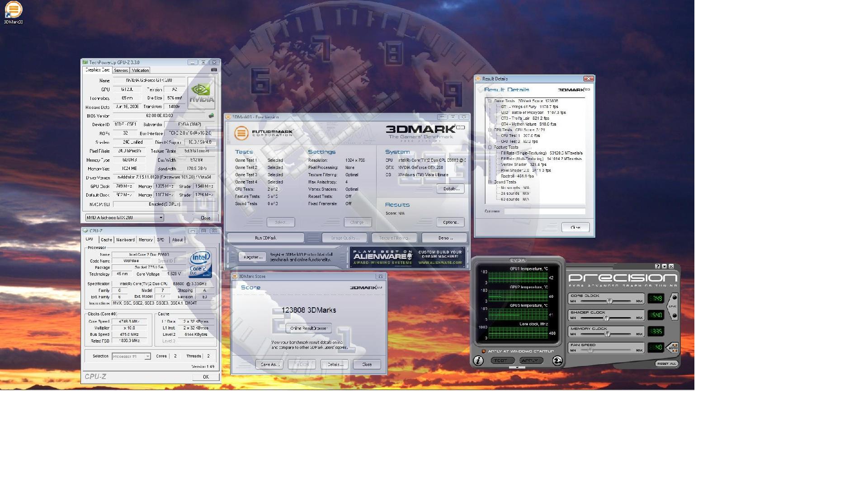The width and height of the screenshot is (868, 488).
Task: Click the Precision help question mark icon
Action: point(657,267)
